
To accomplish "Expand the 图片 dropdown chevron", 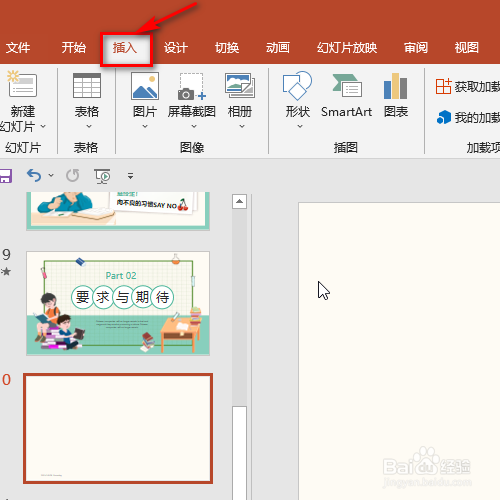I will click(x=145, y=126).
